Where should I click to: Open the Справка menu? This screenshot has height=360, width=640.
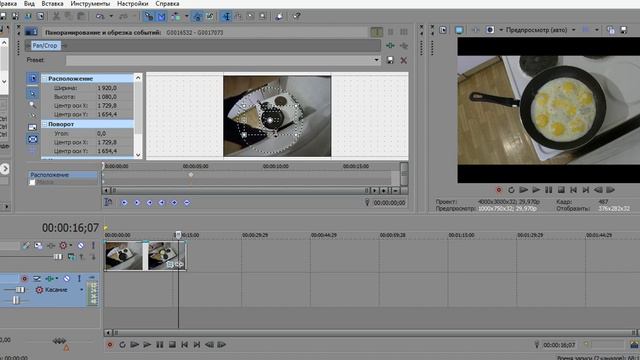tap(167, 4)
